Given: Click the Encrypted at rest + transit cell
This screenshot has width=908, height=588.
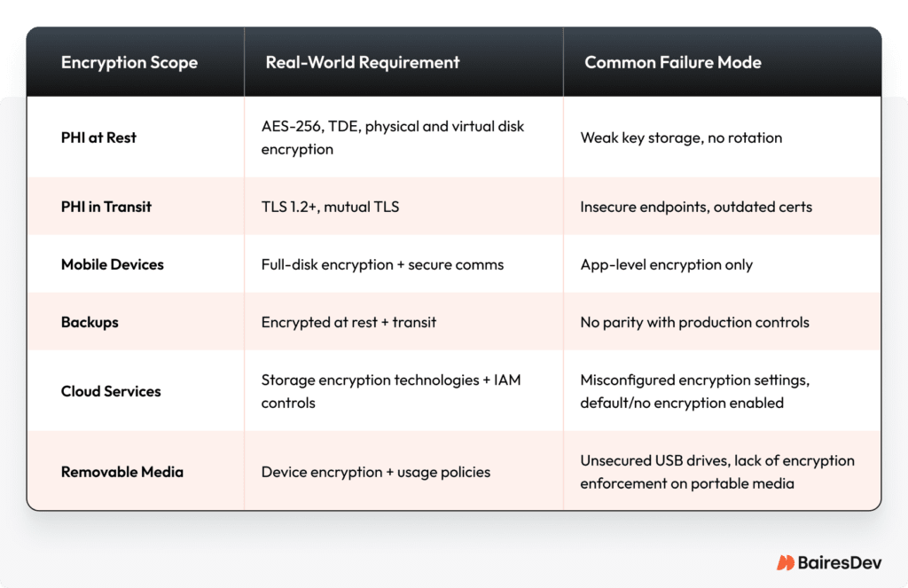Looking at the screenshot, I should (348, 322).
